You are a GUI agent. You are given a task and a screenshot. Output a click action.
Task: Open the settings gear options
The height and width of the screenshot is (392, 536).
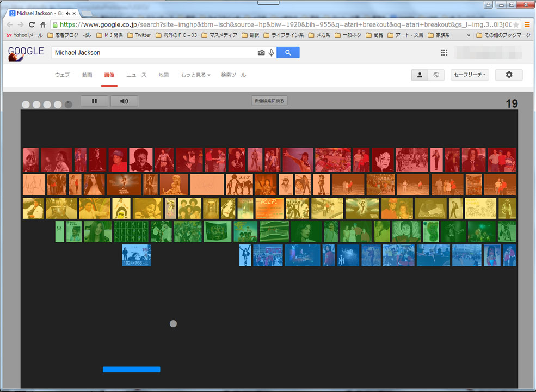509,75
